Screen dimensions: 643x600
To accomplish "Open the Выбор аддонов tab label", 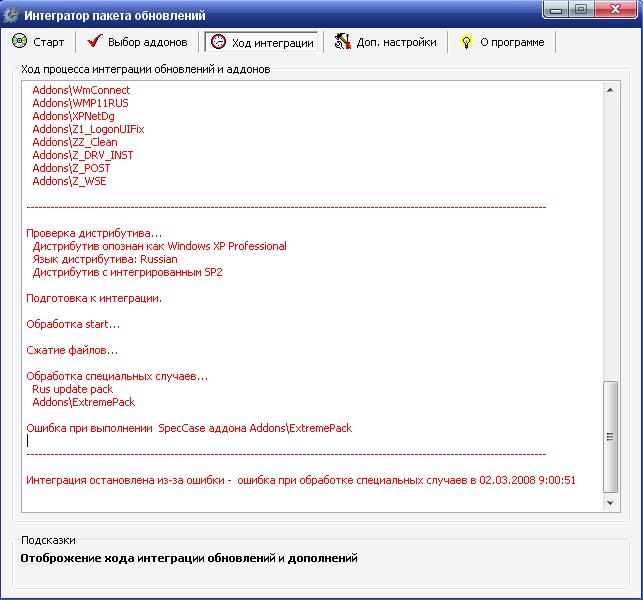I will [148, 42].
